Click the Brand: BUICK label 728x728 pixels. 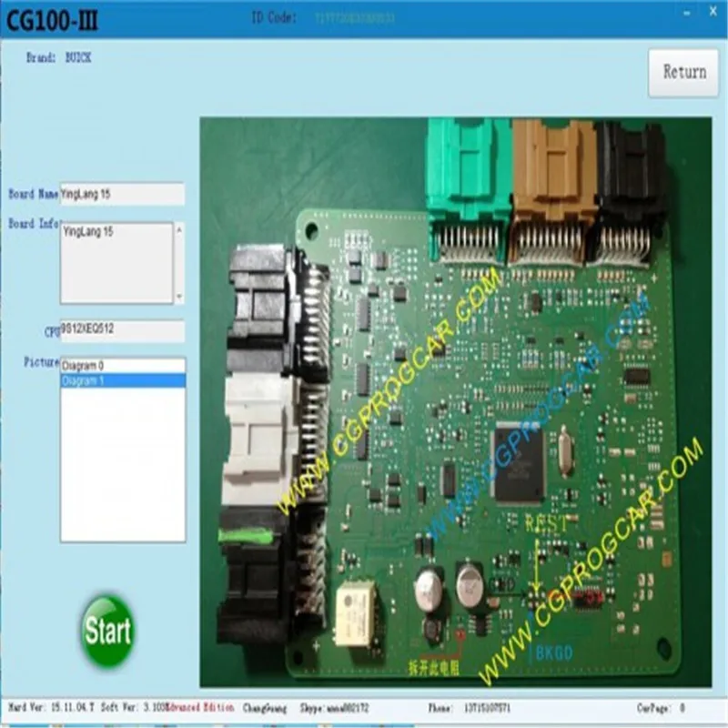tap(58, 57)
